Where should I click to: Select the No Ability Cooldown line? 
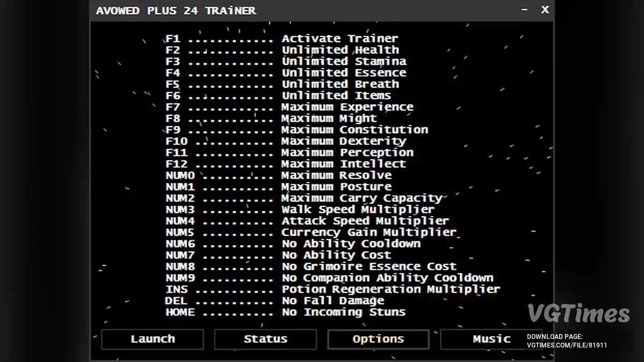(x=351, y=243)
